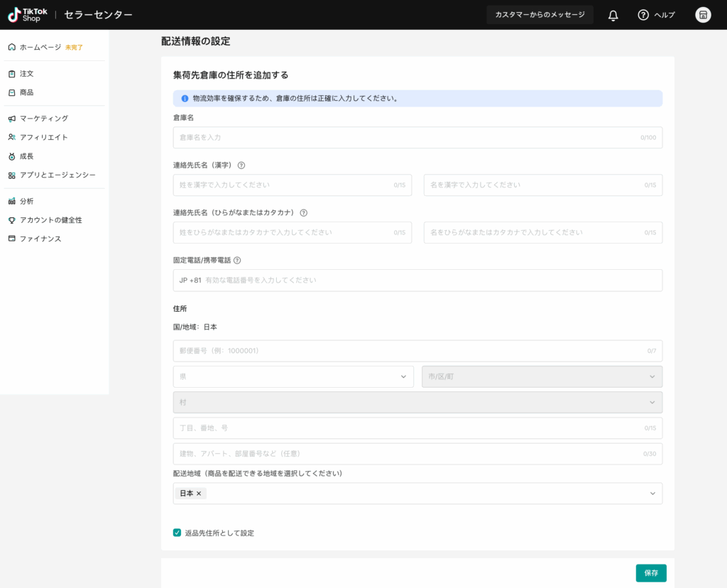Click the 倉庫名 input field
Viewport: 727px width, 588px height.
click(x=405, y=138)
